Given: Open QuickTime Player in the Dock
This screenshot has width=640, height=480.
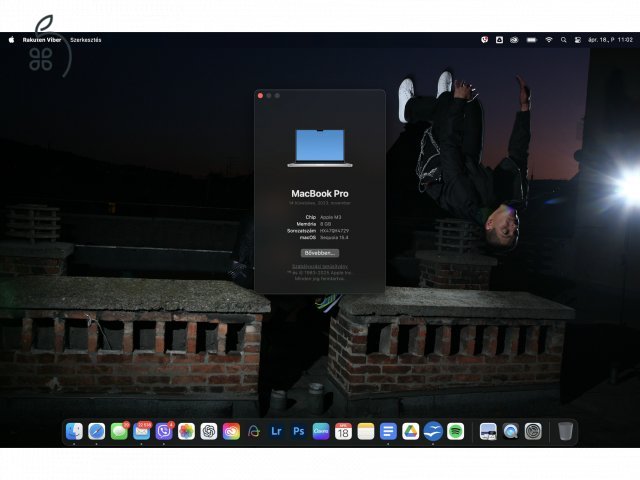Looking at the screenshot, I should 511,431.
